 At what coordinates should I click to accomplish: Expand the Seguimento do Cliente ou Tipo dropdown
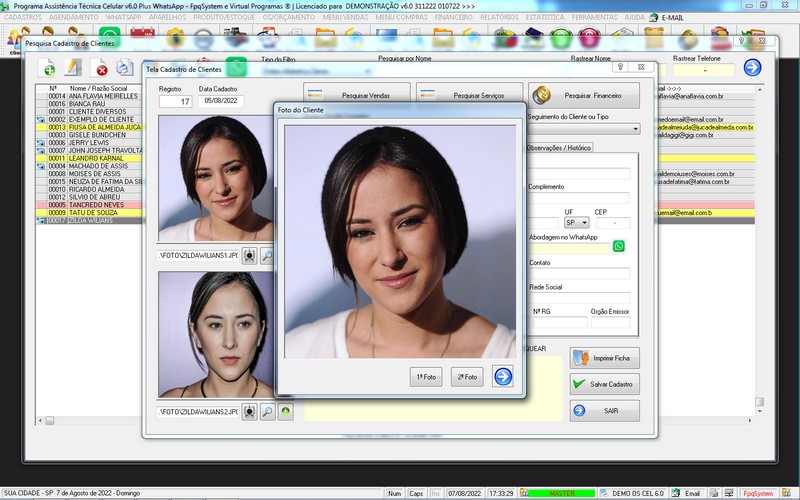[636, 129]
